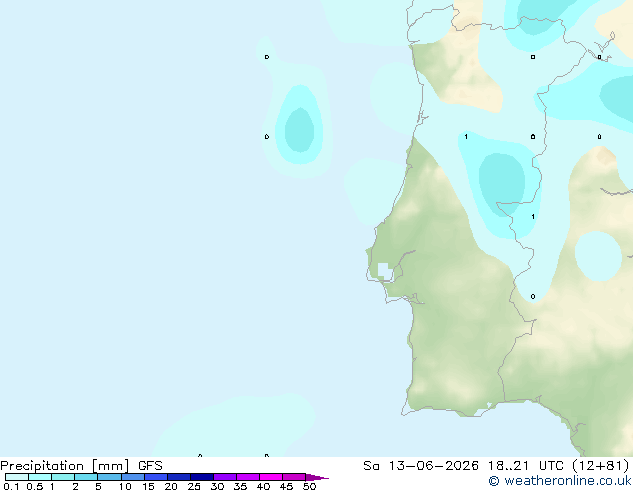Click the '0.5' legend scale label
This screenshot has height=490, width=634.
[35, 486]
